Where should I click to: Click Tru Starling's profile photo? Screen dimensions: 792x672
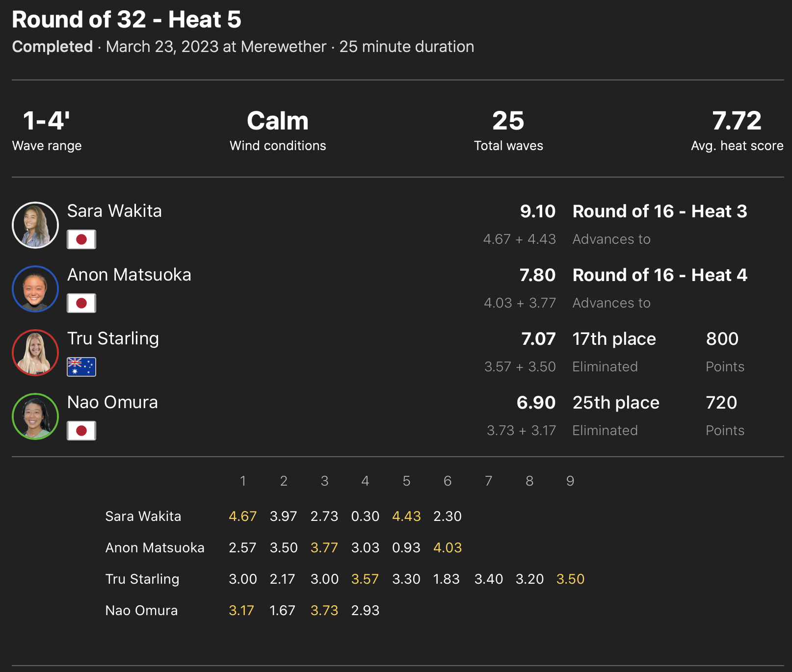[35, 353]
